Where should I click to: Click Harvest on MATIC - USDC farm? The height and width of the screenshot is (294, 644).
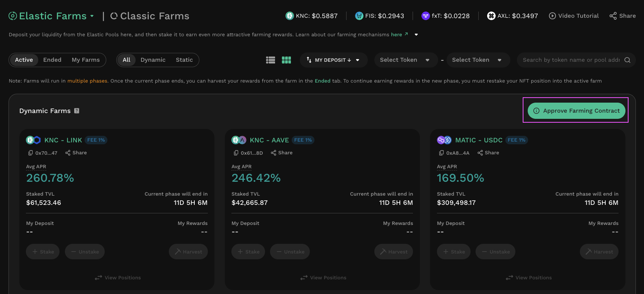pos(599,252)
